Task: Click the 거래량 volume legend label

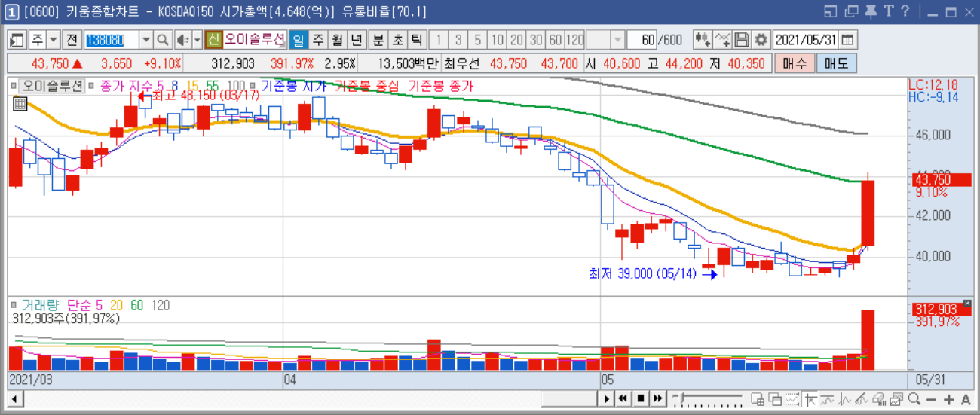Action: coord(41,305)
